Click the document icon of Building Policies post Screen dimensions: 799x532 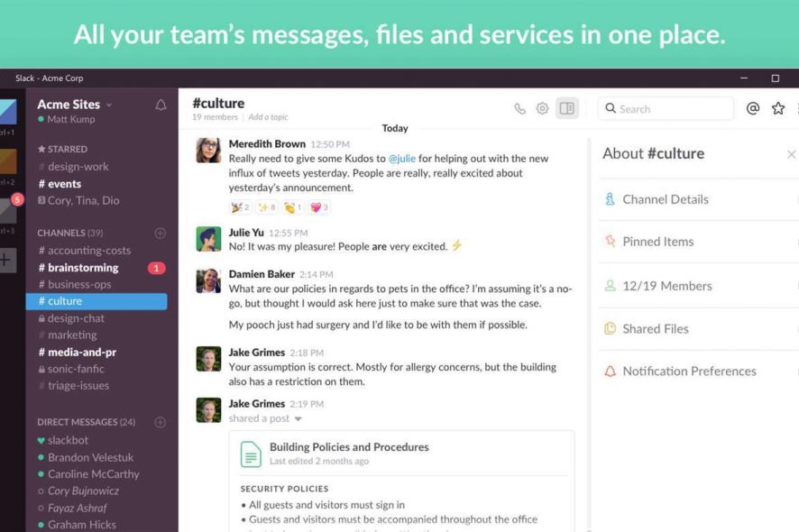251,454
